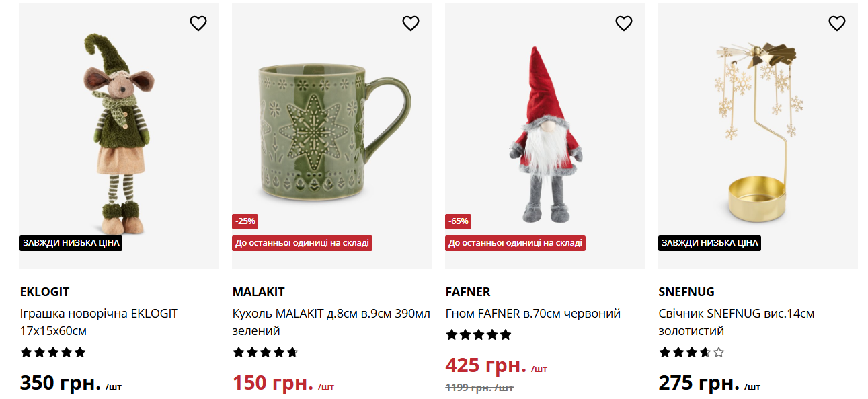Save SNEFNUG candle holder to wishlist

836,24
